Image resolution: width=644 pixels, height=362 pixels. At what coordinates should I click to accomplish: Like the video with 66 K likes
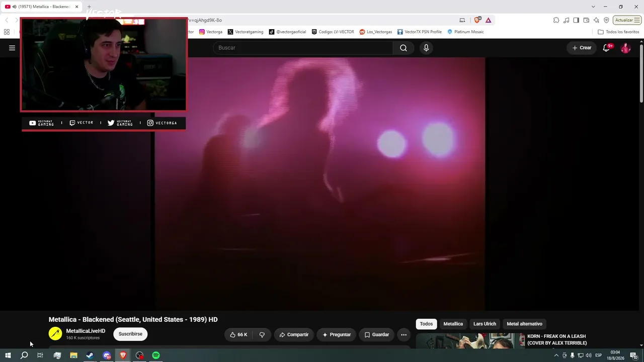coord(239,335)
